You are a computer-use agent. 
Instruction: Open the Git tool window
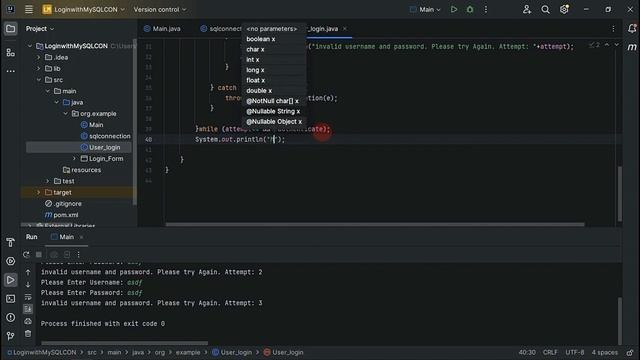click(x=11, y=336)
